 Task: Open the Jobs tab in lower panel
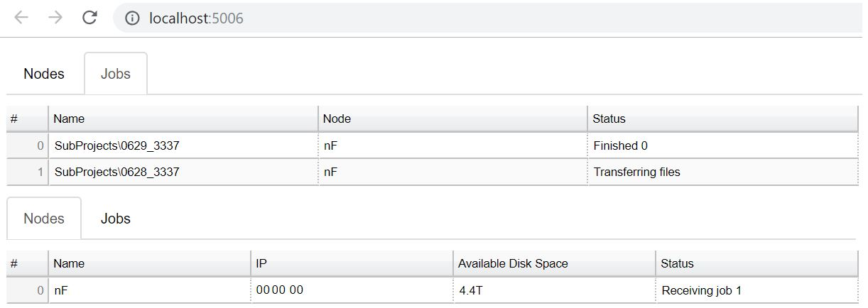(116, 219)
